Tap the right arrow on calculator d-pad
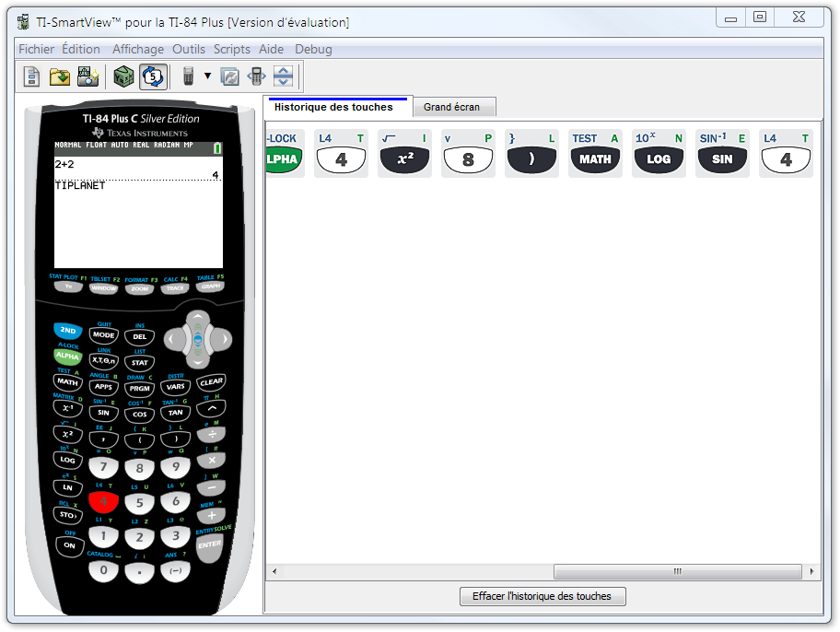This screenshot has height=632, width=840. coord(222,339)
